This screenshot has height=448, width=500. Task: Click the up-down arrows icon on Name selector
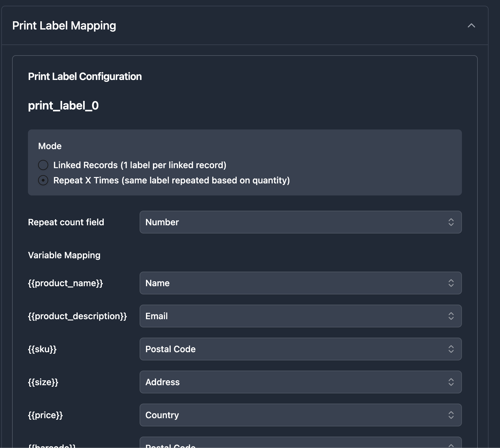point(451,283)
